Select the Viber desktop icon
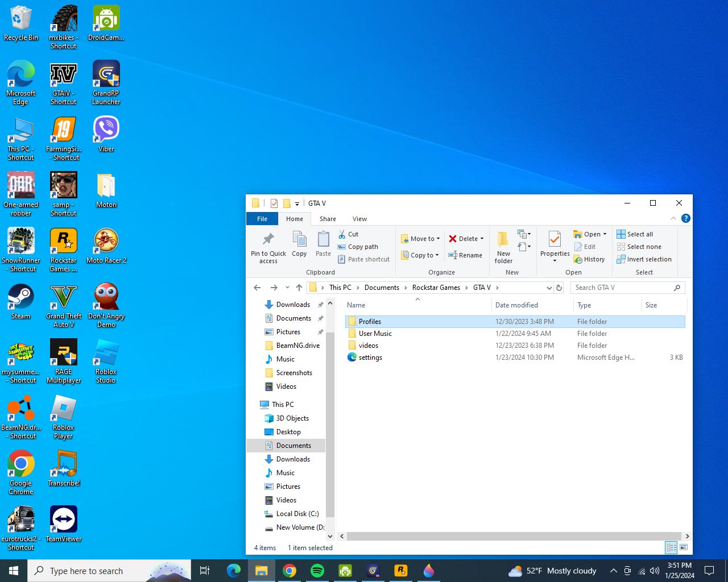Image resolution: width=728 pixels, height=582 pixels. point(106,135)
